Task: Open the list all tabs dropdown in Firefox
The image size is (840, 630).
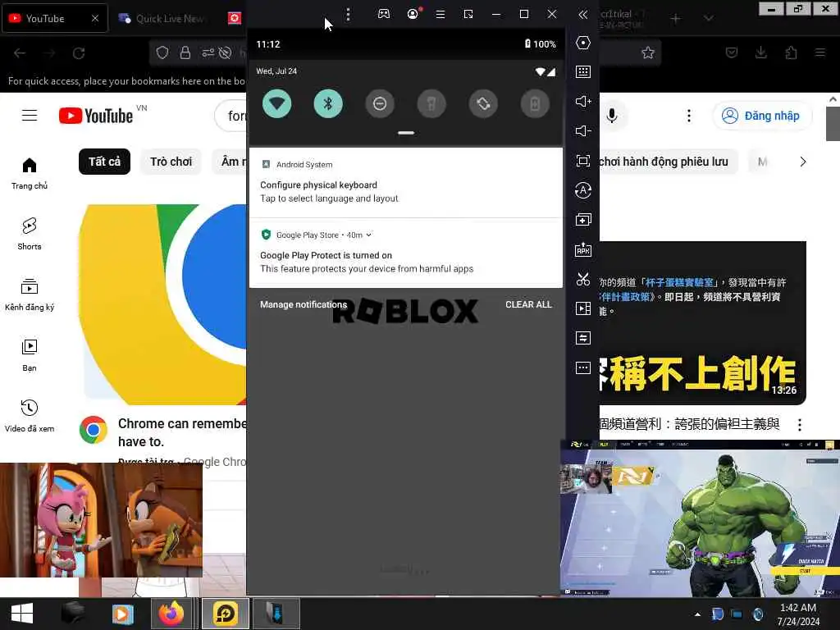Action: [708, 19]
